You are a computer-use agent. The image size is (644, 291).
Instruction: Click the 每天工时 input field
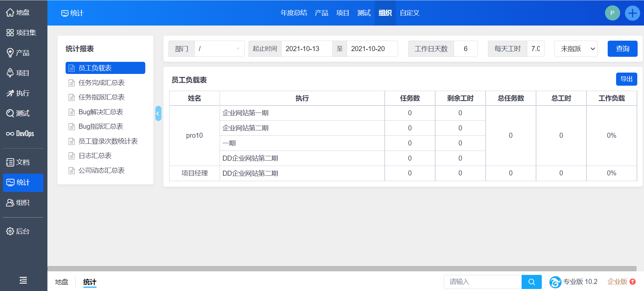[536, 49]
